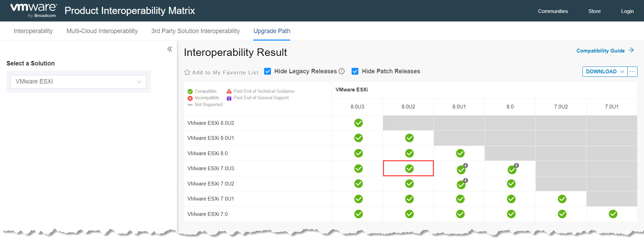Open the Store link

[x=594, y=11]
